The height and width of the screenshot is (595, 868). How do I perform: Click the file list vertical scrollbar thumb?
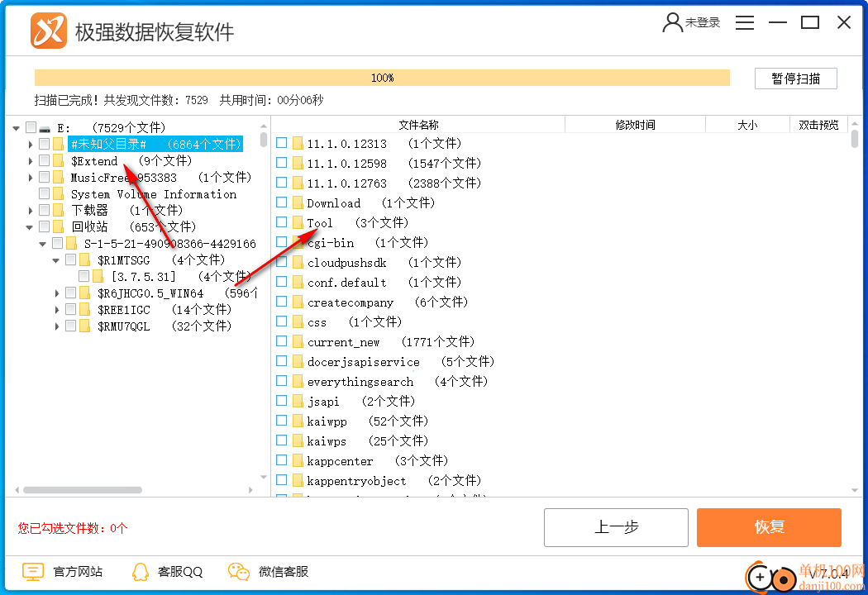tap(855, 138)
